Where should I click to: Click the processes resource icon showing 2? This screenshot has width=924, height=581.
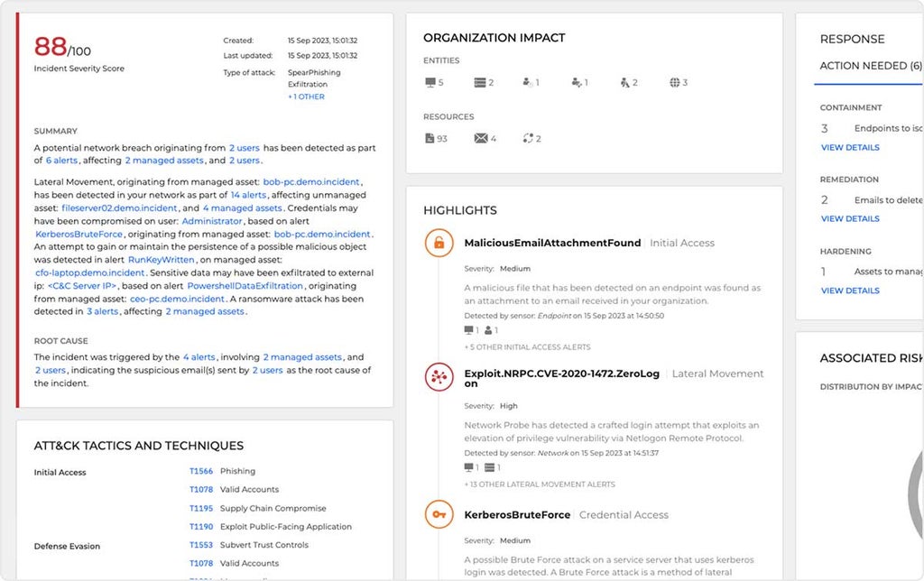(x=527, y=138)
